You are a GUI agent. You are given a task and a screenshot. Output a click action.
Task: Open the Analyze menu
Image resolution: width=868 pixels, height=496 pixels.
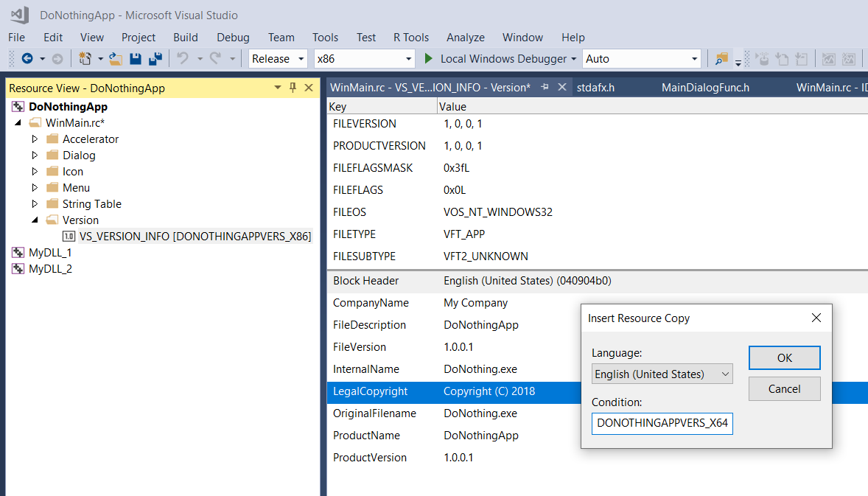[x=466, y=37]
